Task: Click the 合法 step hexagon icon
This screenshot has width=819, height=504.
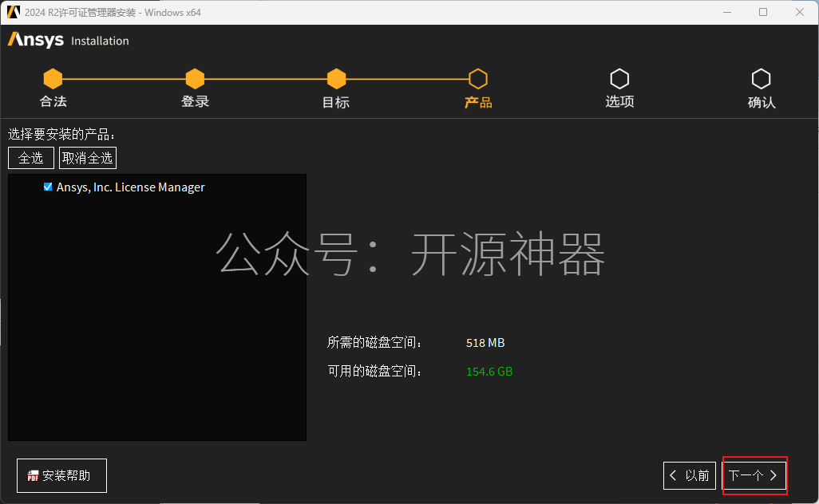Action: pyautogui.click(x=53, y=79)
